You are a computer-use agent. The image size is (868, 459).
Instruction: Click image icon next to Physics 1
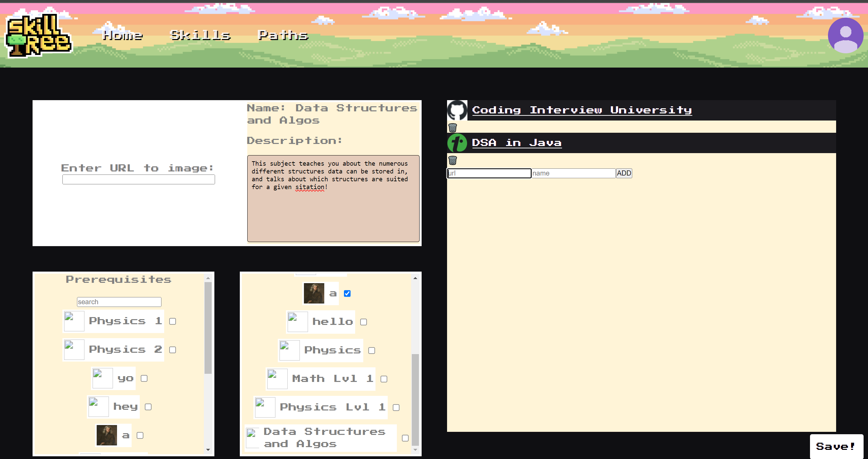pos(74,321)
